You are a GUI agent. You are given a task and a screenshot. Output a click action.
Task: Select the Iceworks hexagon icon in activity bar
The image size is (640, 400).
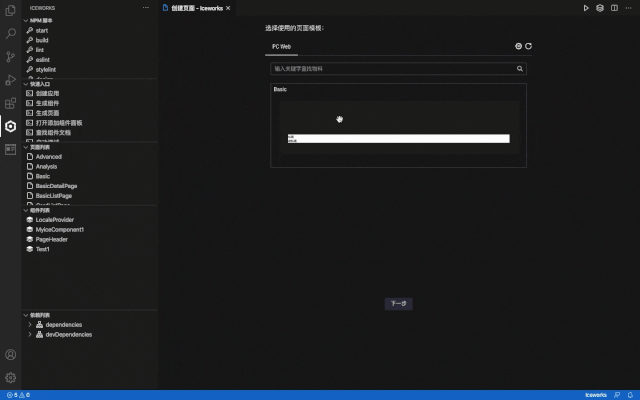pyautogui.click(x=11, y=126)
